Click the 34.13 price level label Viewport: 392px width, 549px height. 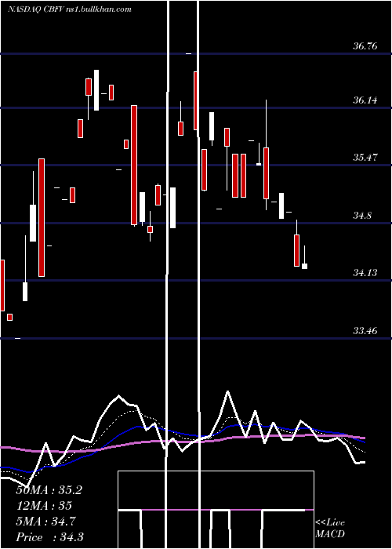click(x=365, y=272)
